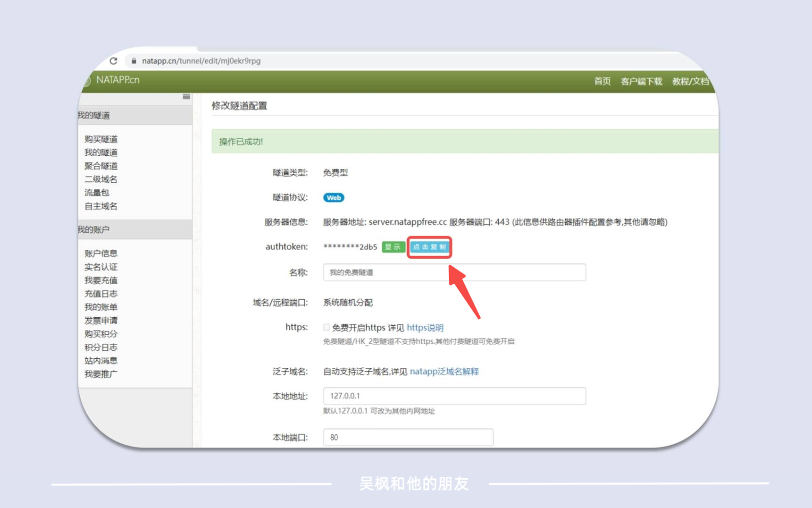Open 购买积分 in the sidebar
The height and width of the screenshot is (508, 812).
101,334
